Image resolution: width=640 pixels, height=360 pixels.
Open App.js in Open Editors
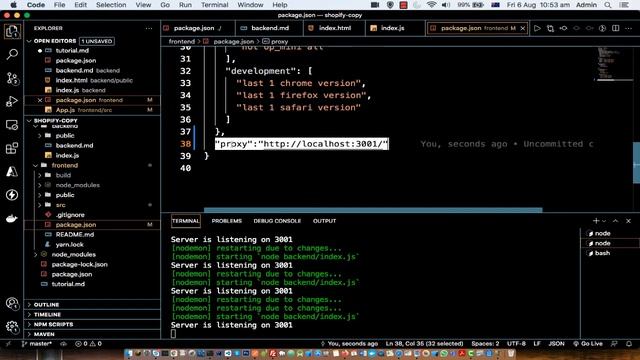point(65,110)
